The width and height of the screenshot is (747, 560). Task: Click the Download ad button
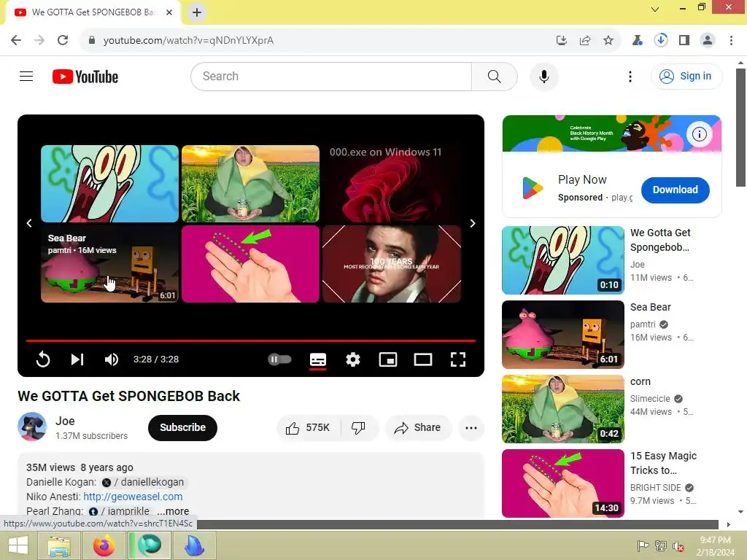point(675,190)
